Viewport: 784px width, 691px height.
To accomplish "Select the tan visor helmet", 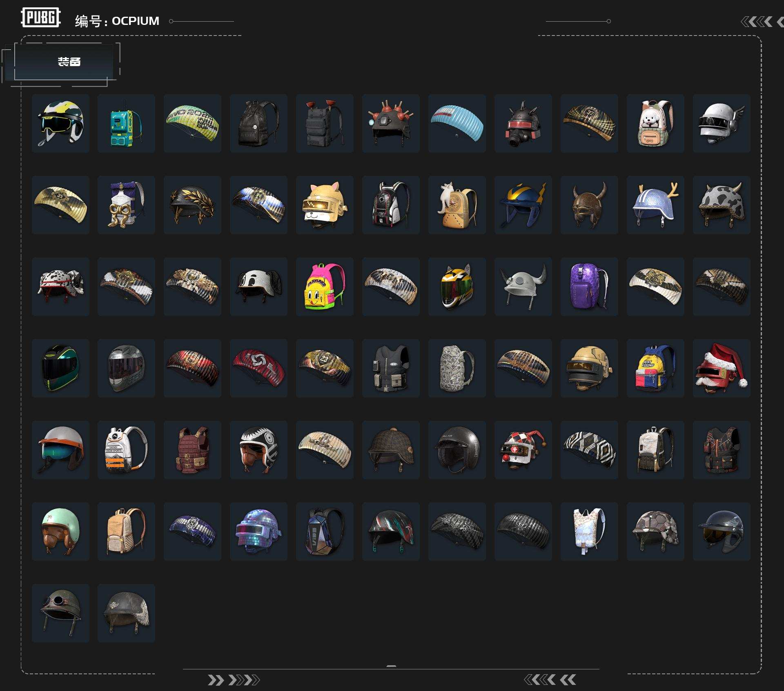I will pyautogui.click(x=589, y=368).
